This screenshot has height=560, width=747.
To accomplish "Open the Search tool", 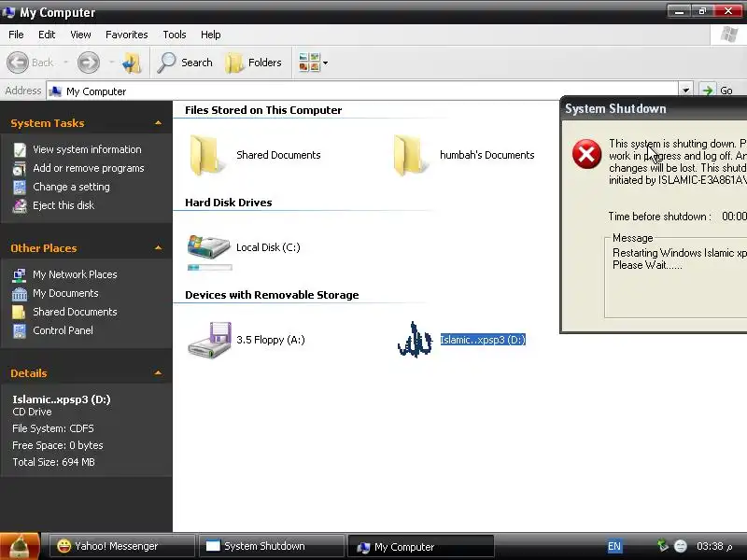I will coord(185,63).
